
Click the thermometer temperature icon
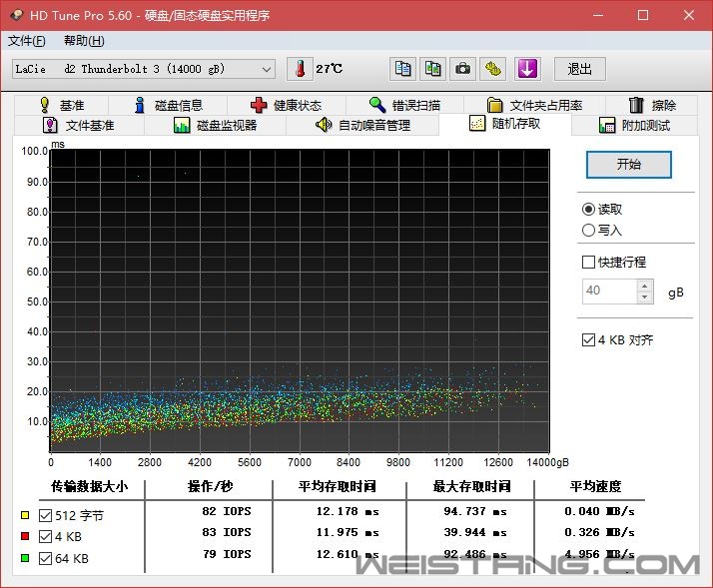[x=300, y=69]
